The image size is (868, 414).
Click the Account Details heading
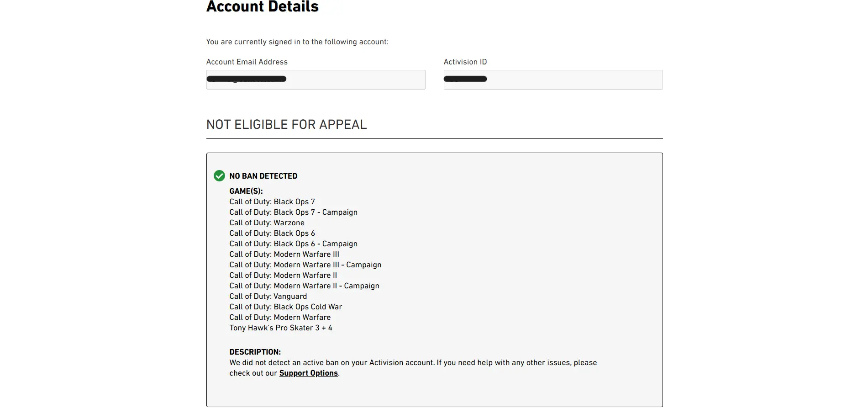pyautogui.click(x=263, y=6)
